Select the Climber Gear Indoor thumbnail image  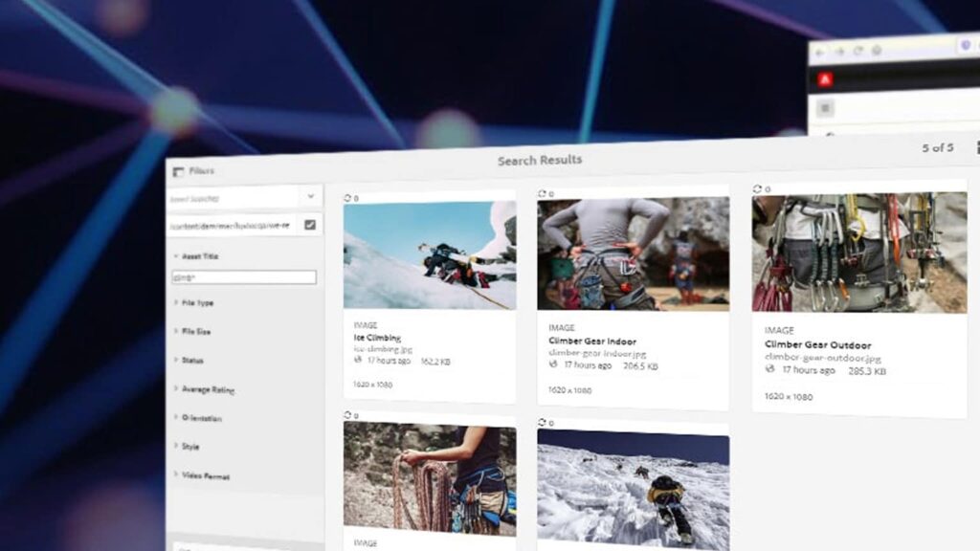(633, 253)
